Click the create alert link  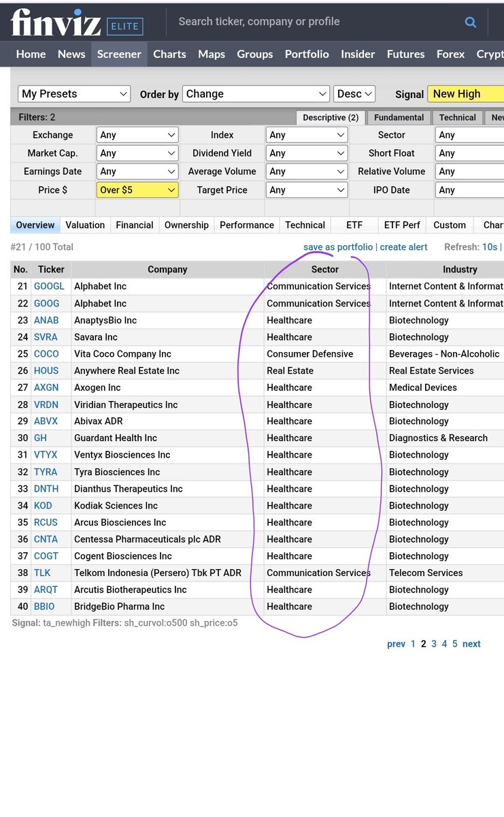coord(404,247)
